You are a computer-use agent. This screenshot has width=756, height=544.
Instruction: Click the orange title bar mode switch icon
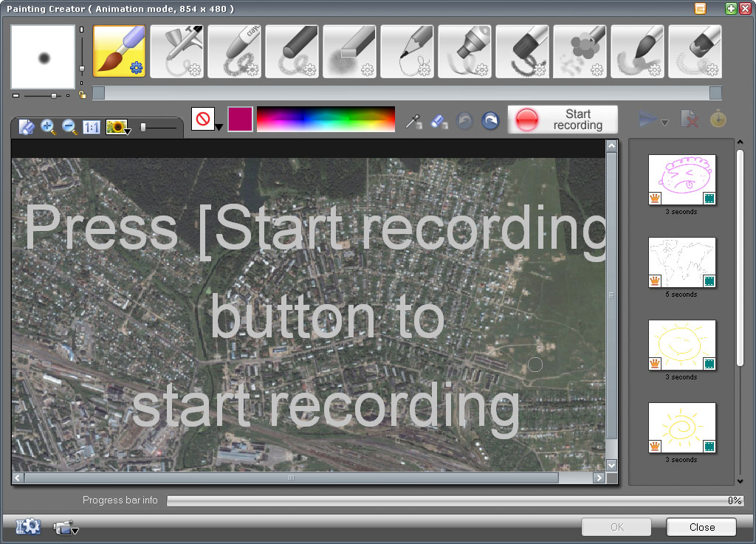pos(700,9)
